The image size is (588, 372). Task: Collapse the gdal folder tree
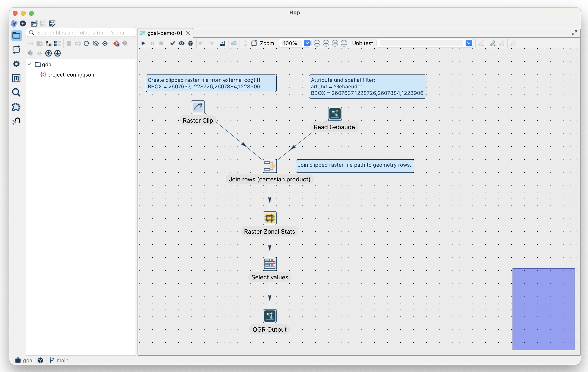tap(29, 64)
